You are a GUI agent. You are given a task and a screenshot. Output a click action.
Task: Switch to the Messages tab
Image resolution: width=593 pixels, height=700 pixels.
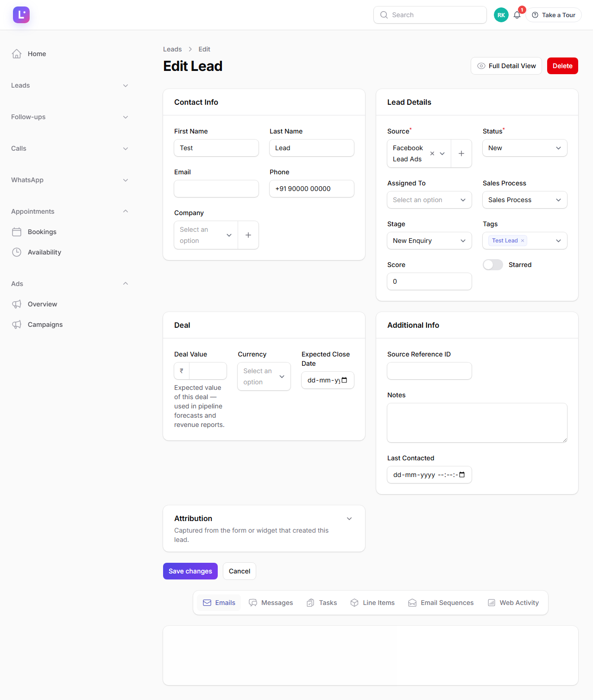coord(271,603)
